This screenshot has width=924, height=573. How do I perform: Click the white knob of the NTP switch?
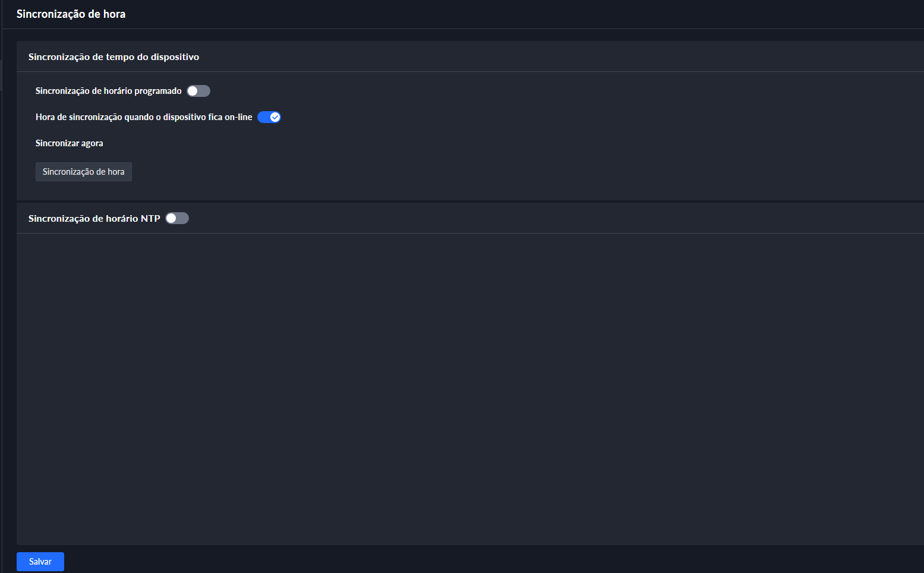point(171,218)
